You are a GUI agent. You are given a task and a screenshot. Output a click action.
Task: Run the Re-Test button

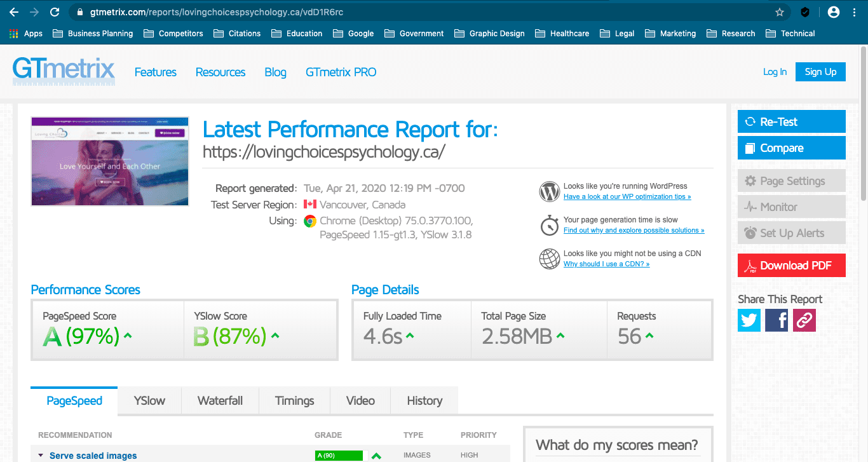tap(792, 121)
